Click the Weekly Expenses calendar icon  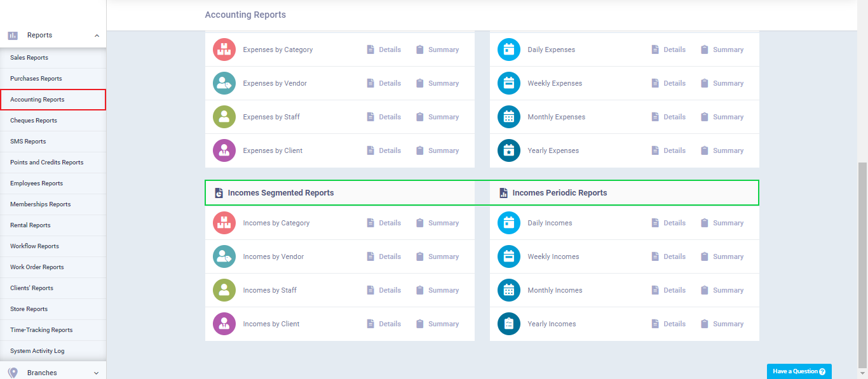508,83
